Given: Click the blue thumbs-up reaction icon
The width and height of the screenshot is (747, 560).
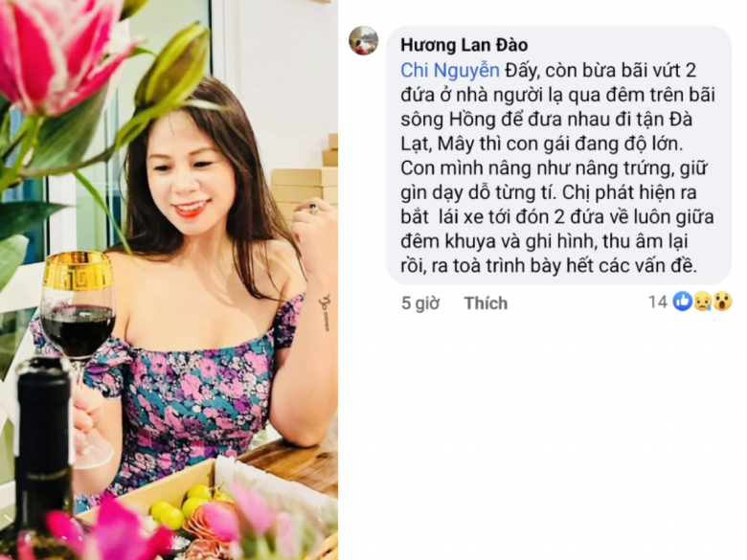Looking at the screenshot, I should click(682, 302).
